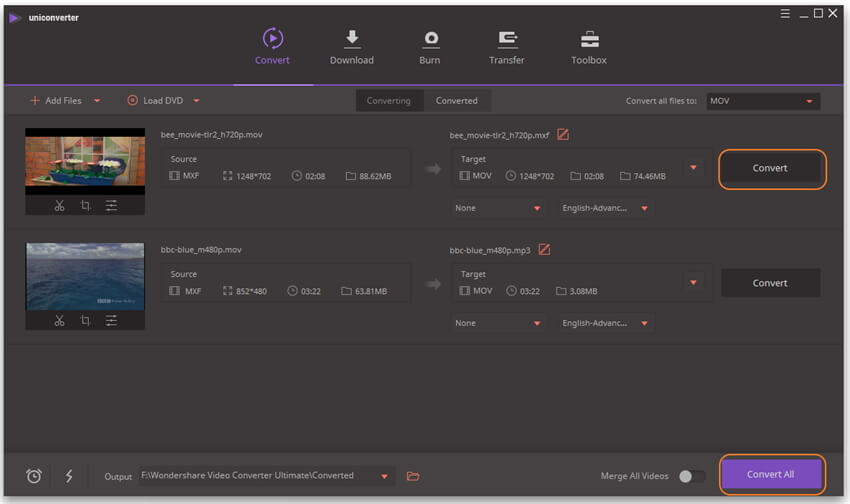Screen dimensions: 850x504
Task: Click bbc-blue_m480p.mov file name
Action: click(201, 249)
